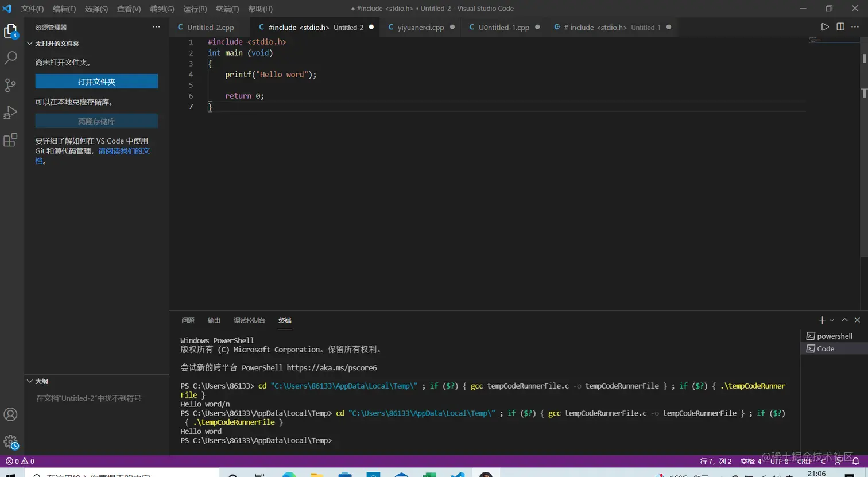Click the Accounts icon in activity bar
The height and width of the screenshot is (477, 868).
point(10,414)
